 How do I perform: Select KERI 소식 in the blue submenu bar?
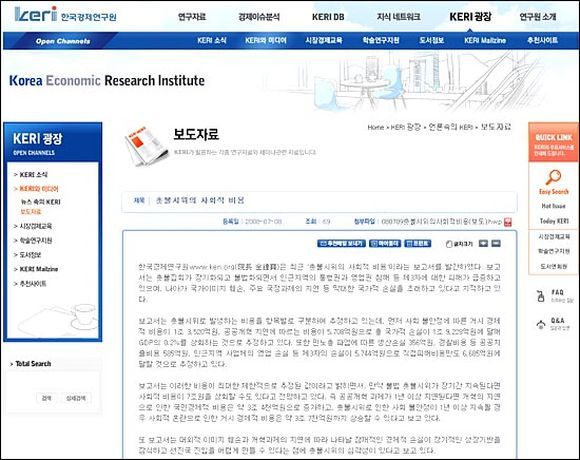pos(212,40)
